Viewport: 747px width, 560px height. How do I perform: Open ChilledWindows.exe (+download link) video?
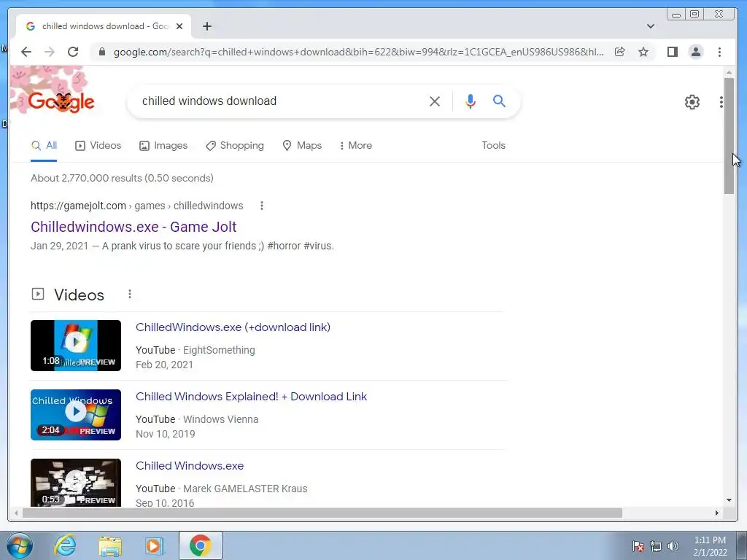click(233, 327)
